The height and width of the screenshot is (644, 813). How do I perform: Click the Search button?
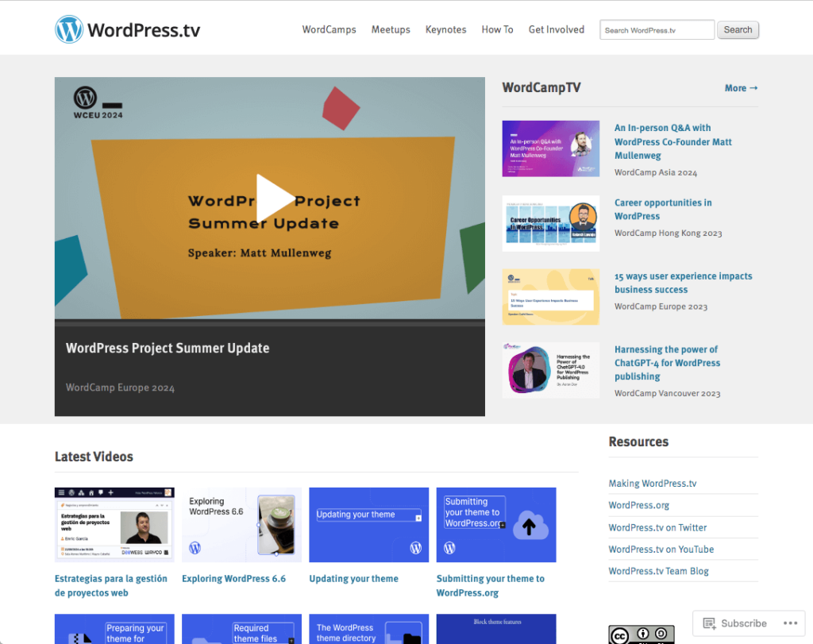click(x=738, y=30)
